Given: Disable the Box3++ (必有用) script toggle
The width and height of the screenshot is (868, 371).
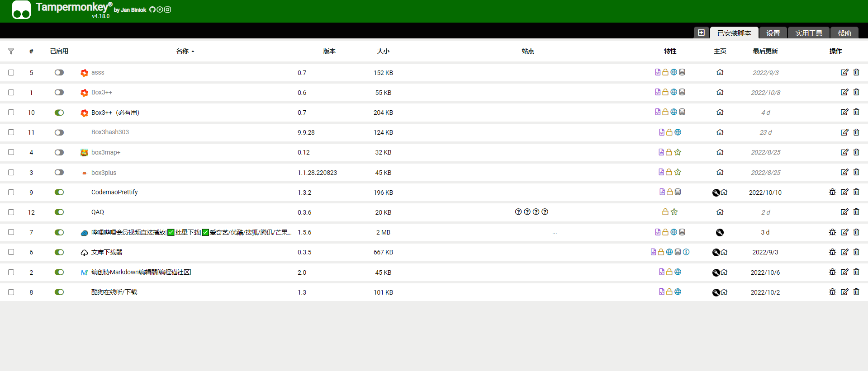Looking at the screenshot, I should (59, 113).
